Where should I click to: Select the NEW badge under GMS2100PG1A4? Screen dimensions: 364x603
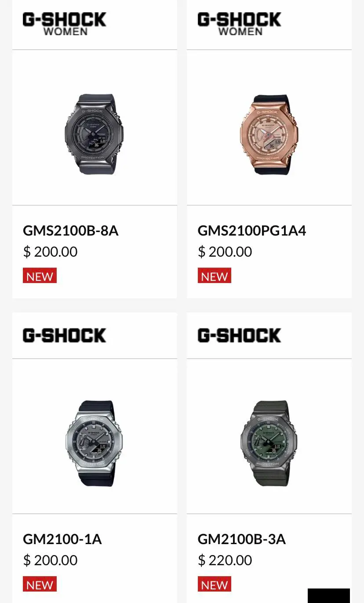point(214,276)
